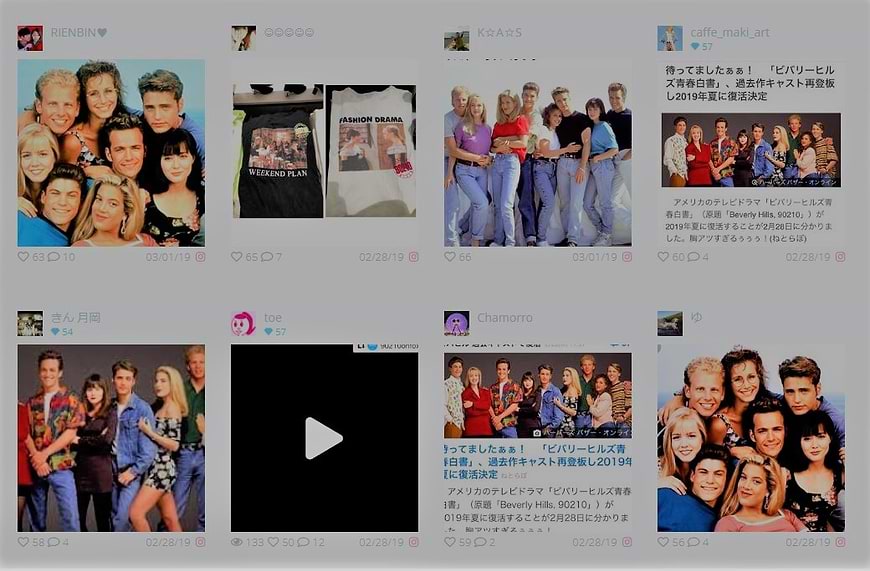870x571 pixels.
Task: Open きん 月岡 profile avatar
Action: [30, 324]
